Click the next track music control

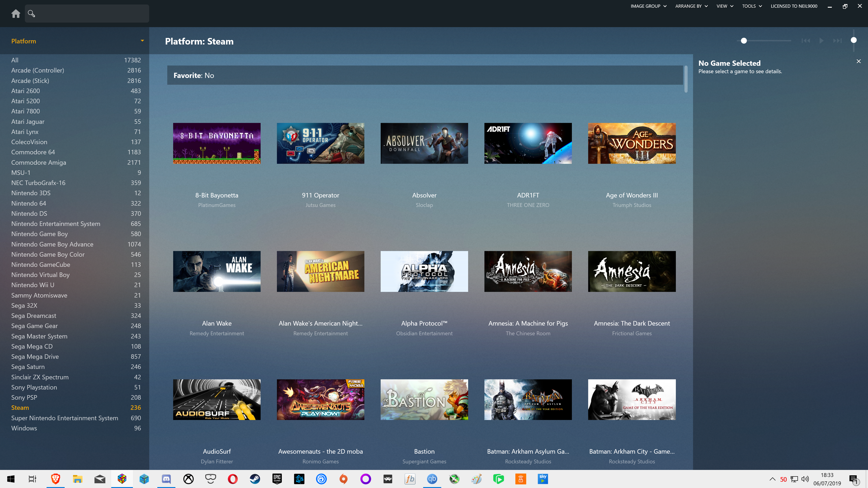[x=837, y=41]
